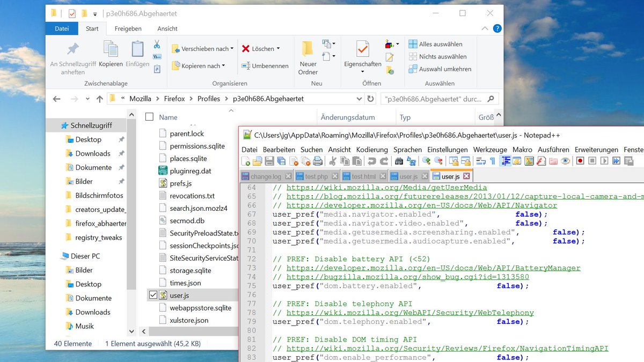Click Cut scissors icon in Notepad++ toolbar
This screenshot has height=362, width=644.
(x=332, y=161)
